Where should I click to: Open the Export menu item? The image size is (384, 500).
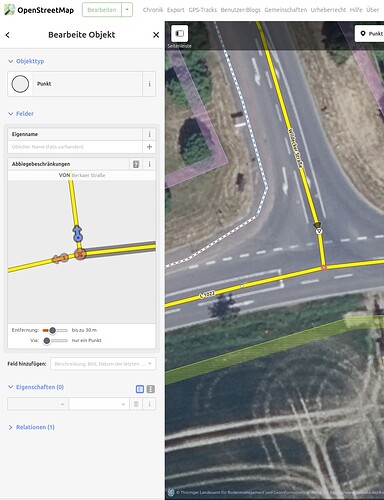[176, 10]
